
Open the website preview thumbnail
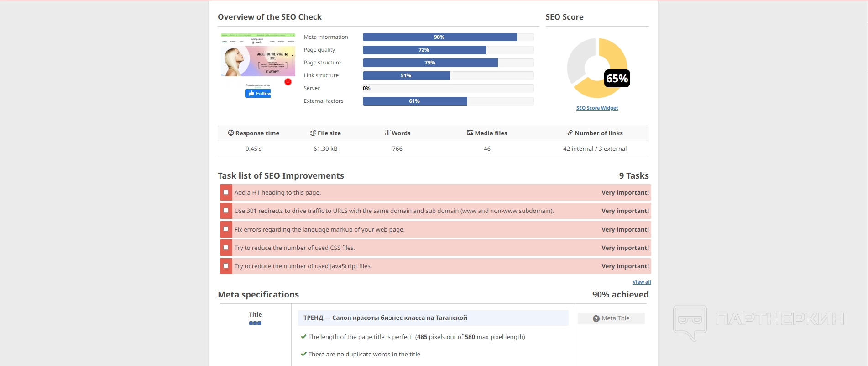[x=258, y=55]
